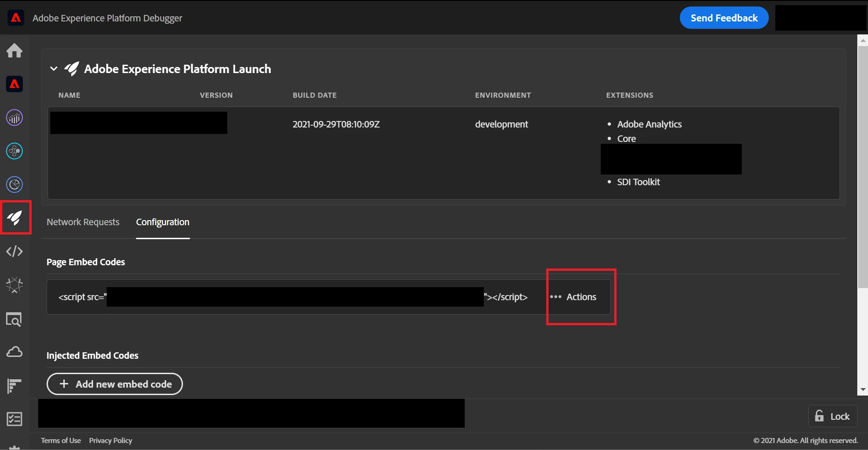This screenshot has height=450, width=868.
Task: Open the red Adobe 'A' sidebar icon
Action: (x=14, y=84)
